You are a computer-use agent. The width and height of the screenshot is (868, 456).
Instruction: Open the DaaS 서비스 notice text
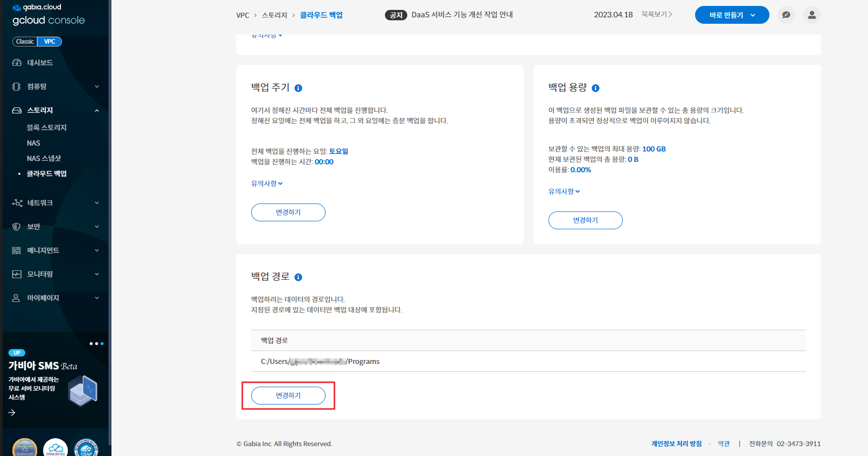tap(462, 15)
